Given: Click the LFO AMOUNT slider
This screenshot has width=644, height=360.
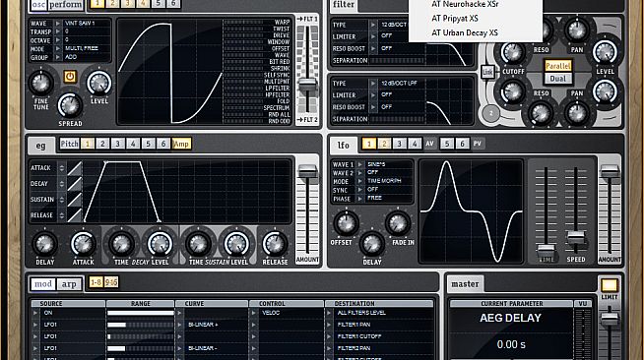Looking at the screenshot, I should 610,171.
